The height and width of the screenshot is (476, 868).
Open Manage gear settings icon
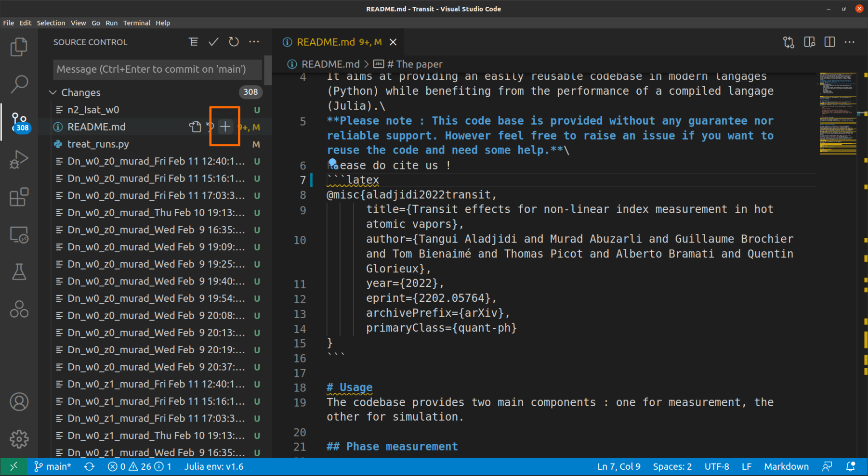(x=19, y=439)
